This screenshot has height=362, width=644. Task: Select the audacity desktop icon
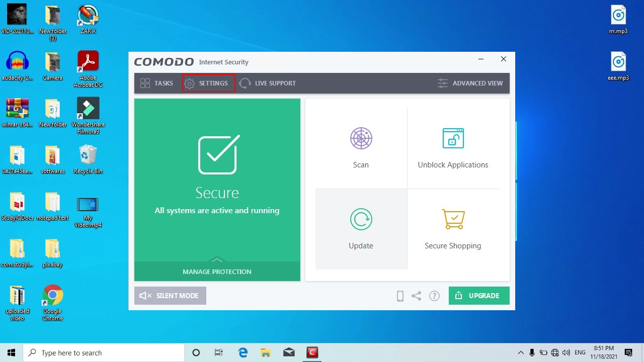pos(17,66)
